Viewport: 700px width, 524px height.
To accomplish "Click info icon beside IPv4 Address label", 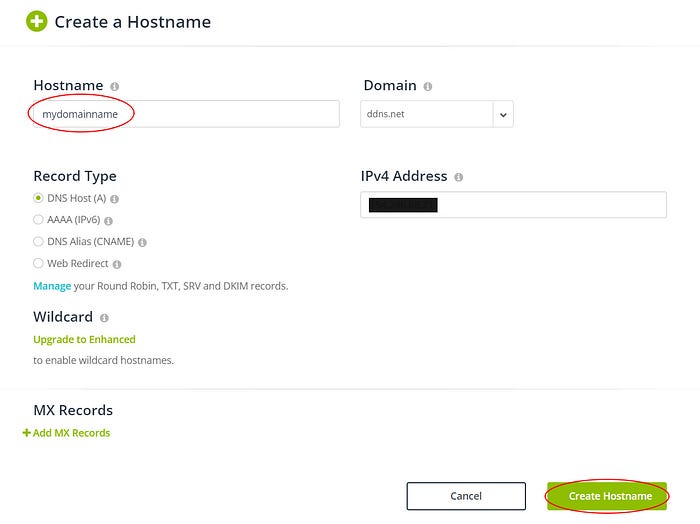I will pyautogui.click(x=458, y=177).
